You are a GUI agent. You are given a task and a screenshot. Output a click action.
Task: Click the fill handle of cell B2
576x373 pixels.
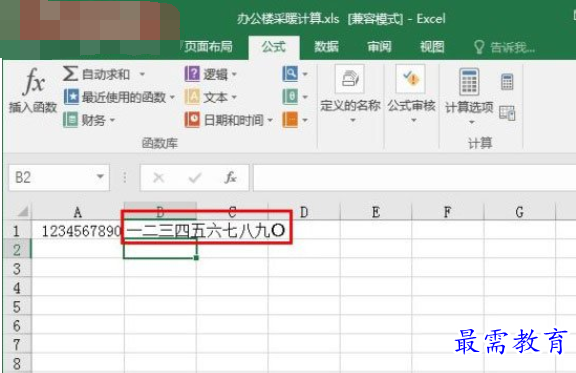196,258
